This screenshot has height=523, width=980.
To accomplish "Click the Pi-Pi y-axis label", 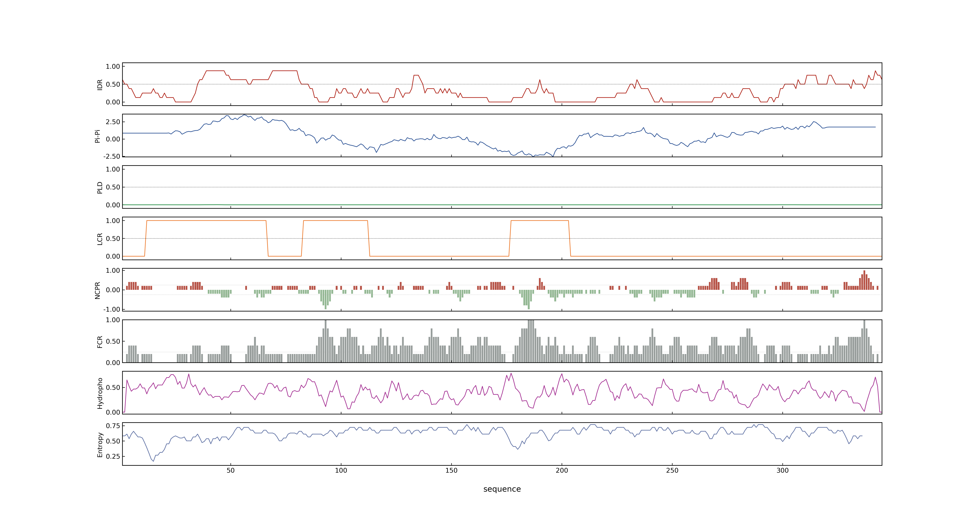I will click(97, 136).
